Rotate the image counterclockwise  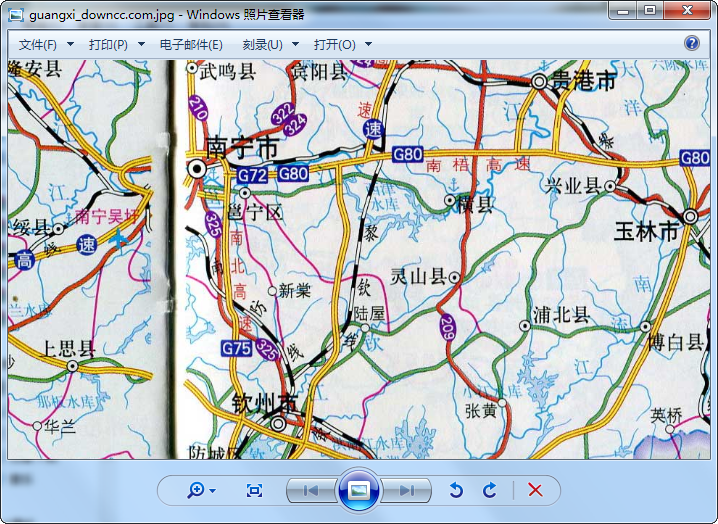tap(456, 490)
